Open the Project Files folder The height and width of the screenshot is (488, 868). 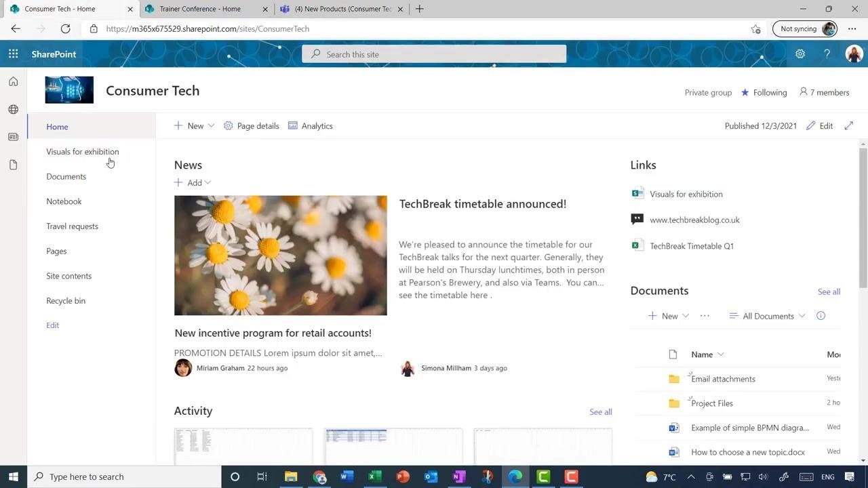point(712,403)
